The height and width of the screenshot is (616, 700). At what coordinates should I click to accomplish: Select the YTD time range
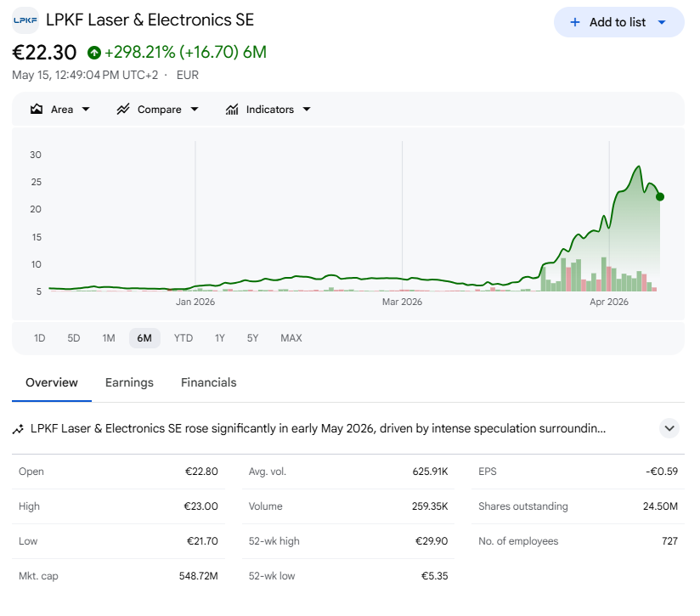point(183,338)
